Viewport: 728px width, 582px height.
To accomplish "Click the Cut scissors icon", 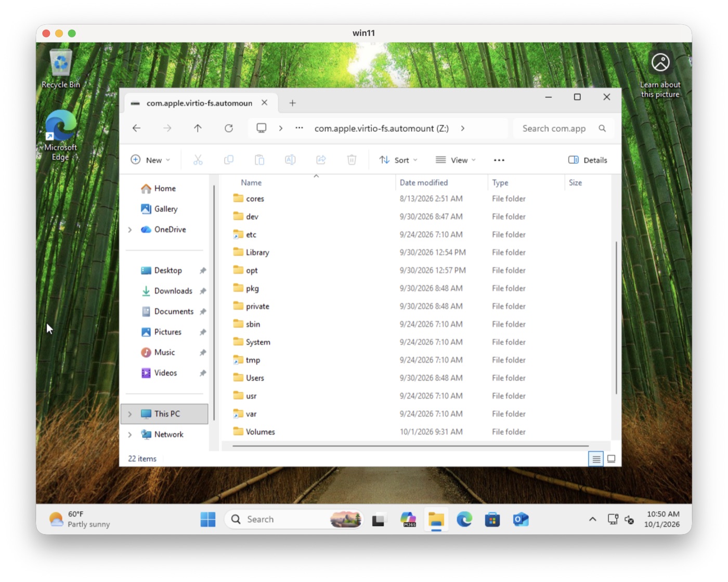I will (198, 160).
